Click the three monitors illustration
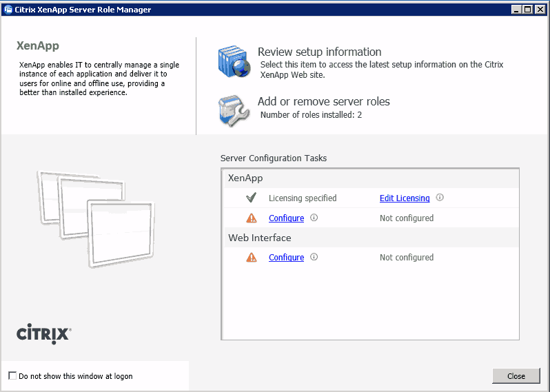The image size is (550, 392). coord(96,219)
